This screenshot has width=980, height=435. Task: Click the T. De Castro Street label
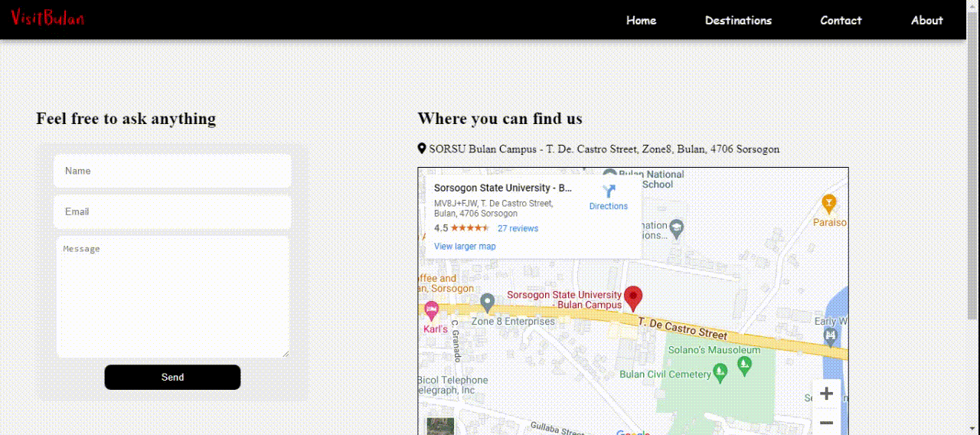coord(682,328)
